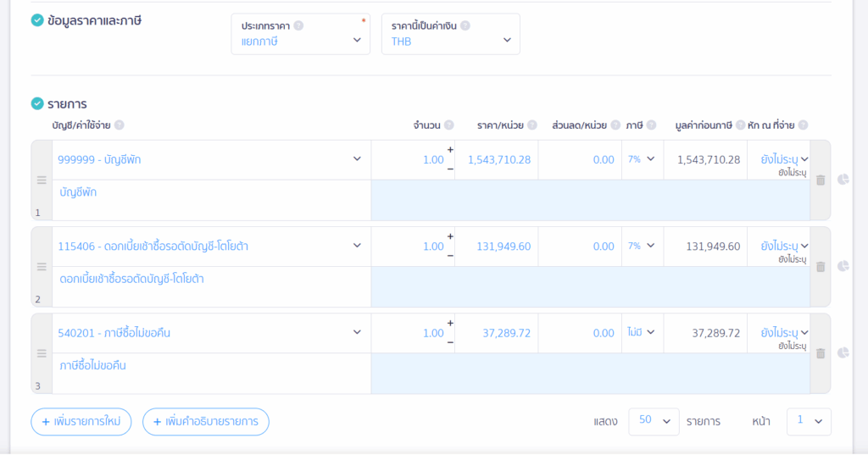The width and height of the screenshot is (868, 455).
Task: Click help icon next to ประเภทราคา
Action: point(298,25)
